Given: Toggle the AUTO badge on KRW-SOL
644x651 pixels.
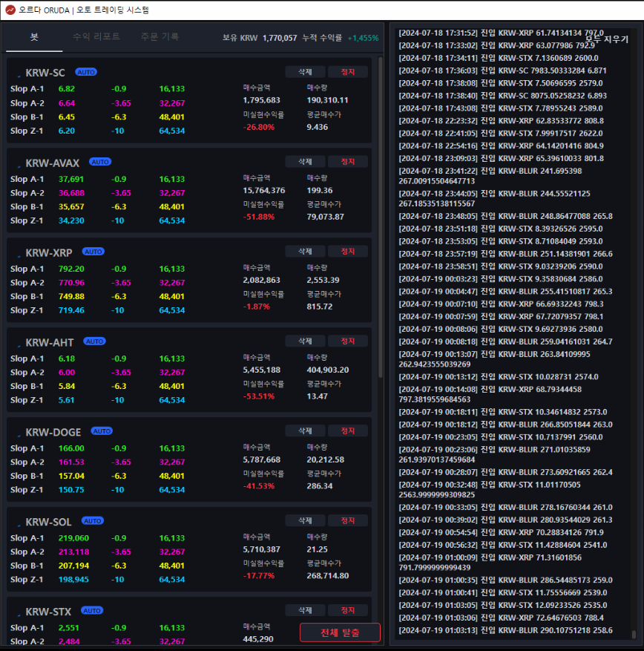Looking at the screenshot, I should (93, 520).
